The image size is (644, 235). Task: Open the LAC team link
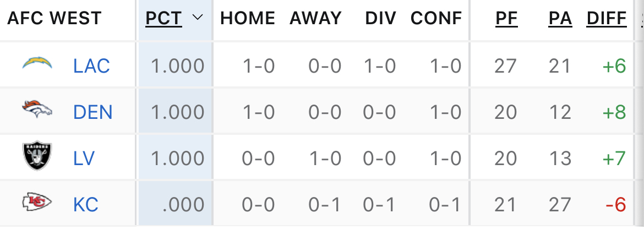click(x=91, y=65)
